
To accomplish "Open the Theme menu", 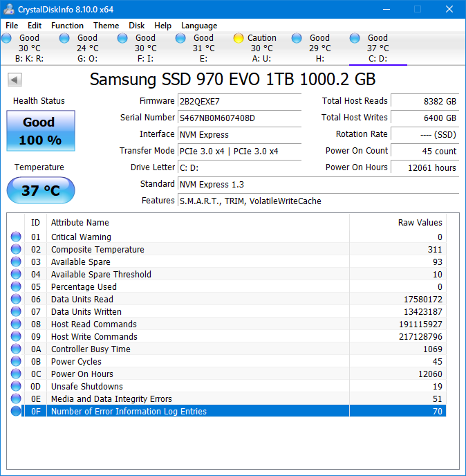I will [x=106, y=26].
